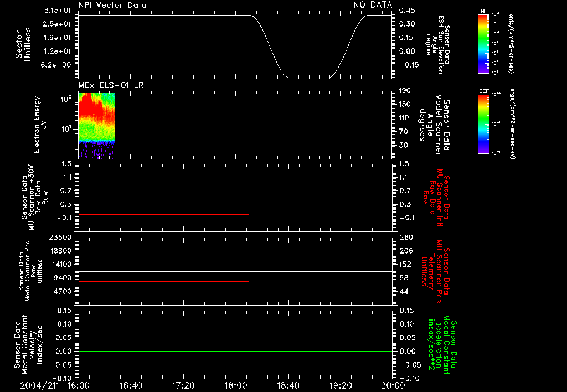
Task: Click the "3.1e+01" sector axis value
Action: [x=58, y=11]
